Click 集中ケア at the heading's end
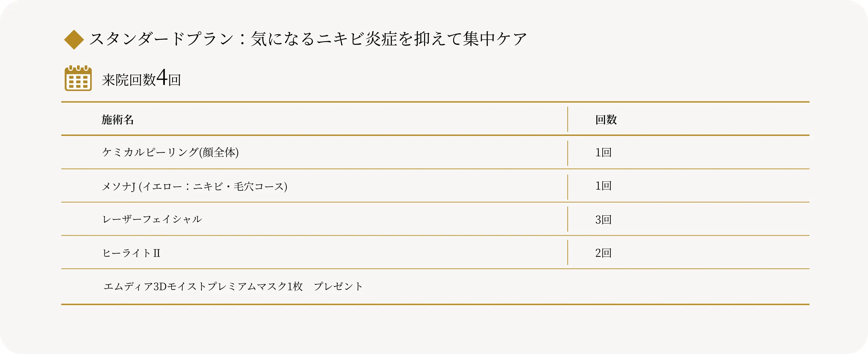Screen dimensions: 868x354 (495, 39)
